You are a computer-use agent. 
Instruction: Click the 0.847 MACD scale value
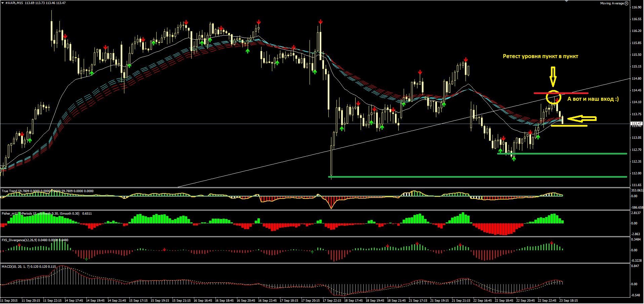[635, 266]
